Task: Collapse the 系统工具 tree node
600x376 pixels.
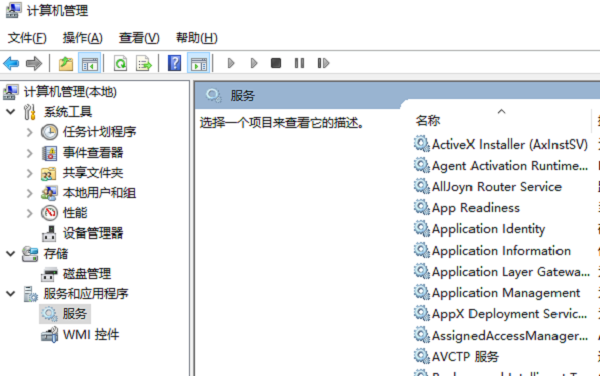Action: pyautogui.click(x=11, y=112)
